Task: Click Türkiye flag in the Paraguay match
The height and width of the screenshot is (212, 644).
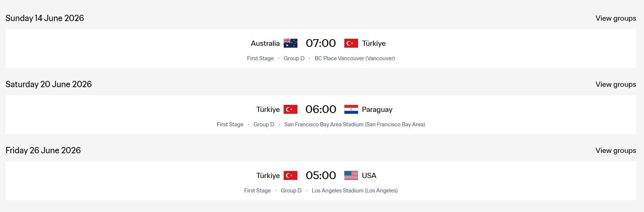Action: point(290,109)
